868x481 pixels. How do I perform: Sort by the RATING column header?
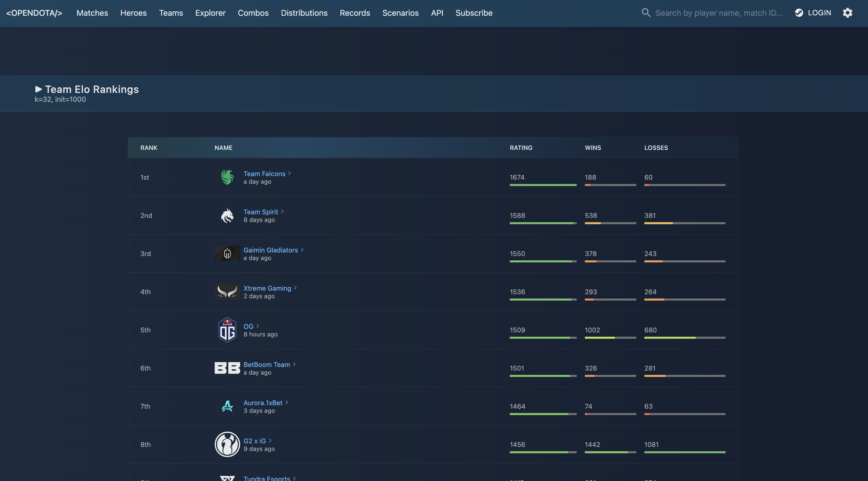point(521,148)
